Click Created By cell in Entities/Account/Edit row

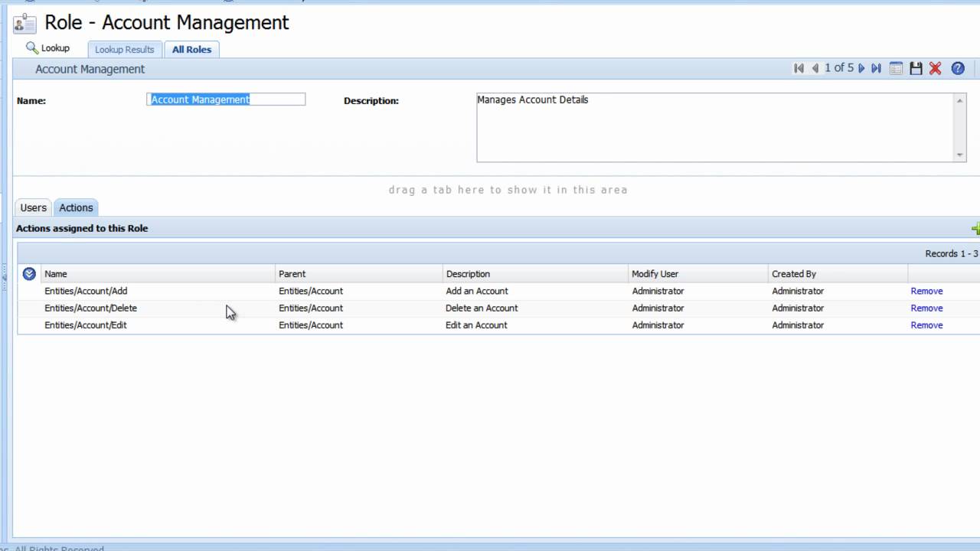point(798,325)
